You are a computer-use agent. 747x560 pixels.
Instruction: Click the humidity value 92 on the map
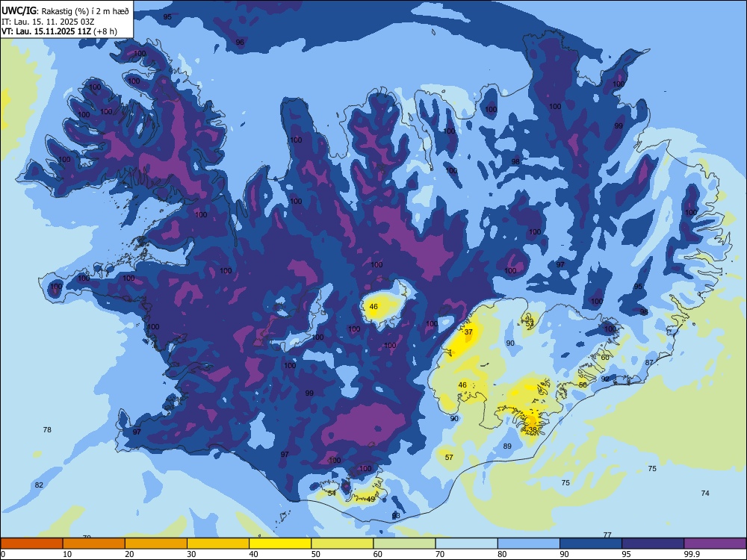[x=605, y=379]
